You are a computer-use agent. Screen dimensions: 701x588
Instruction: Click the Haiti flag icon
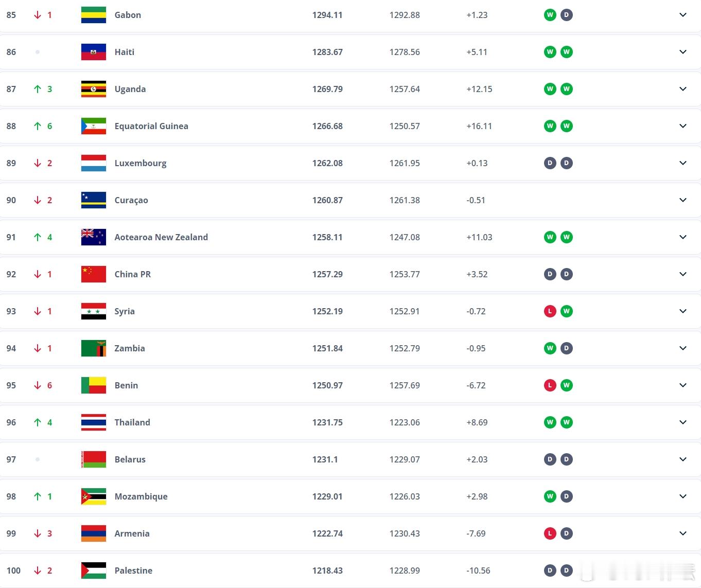tap(94, 52)
